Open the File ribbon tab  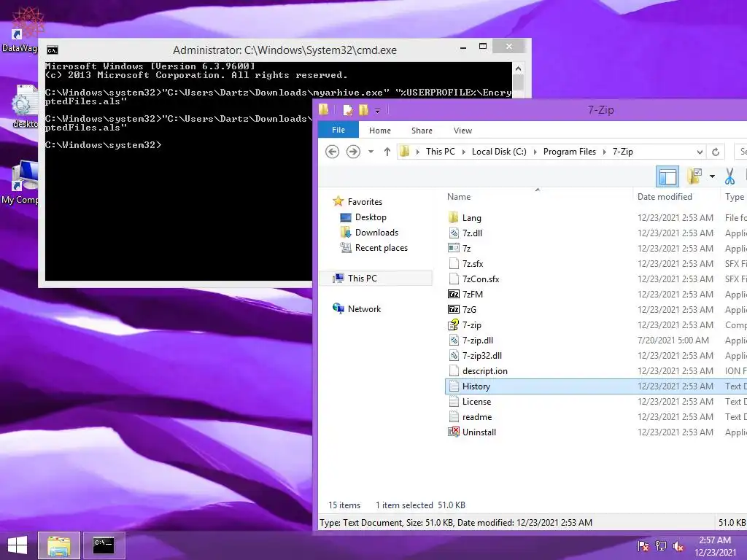click(338, 130)
